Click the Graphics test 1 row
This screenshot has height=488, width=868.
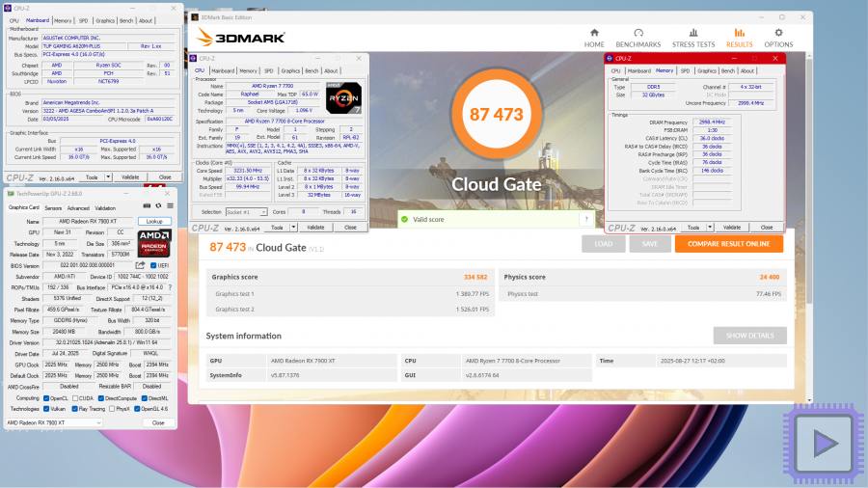[351, 294]
